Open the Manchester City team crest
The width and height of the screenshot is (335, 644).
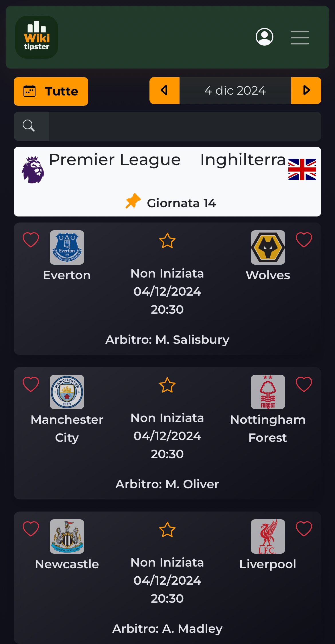(x=67, y=392)
